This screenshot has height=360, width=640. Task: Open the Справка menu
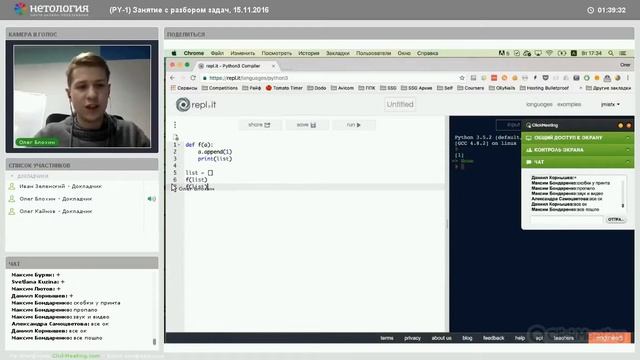[x=427, y=53]
